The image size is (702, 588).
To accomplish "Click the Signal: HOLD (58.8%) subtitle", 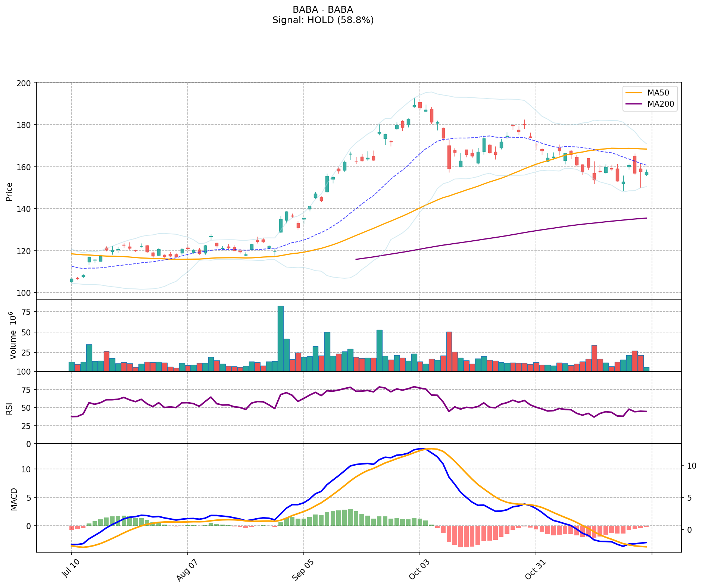I will point(323,20).
